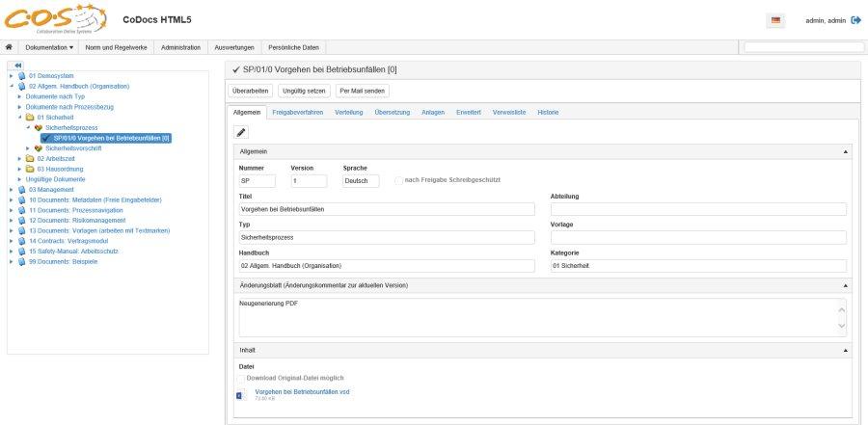Collapse the Änderungsblatt section panel
The image size is (868, 425).
coord(846,286)
